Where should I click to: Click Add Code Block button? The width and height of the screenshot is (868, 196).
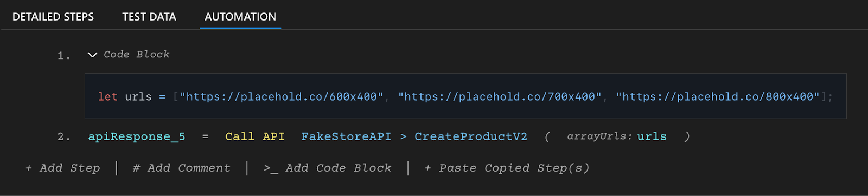327,168
